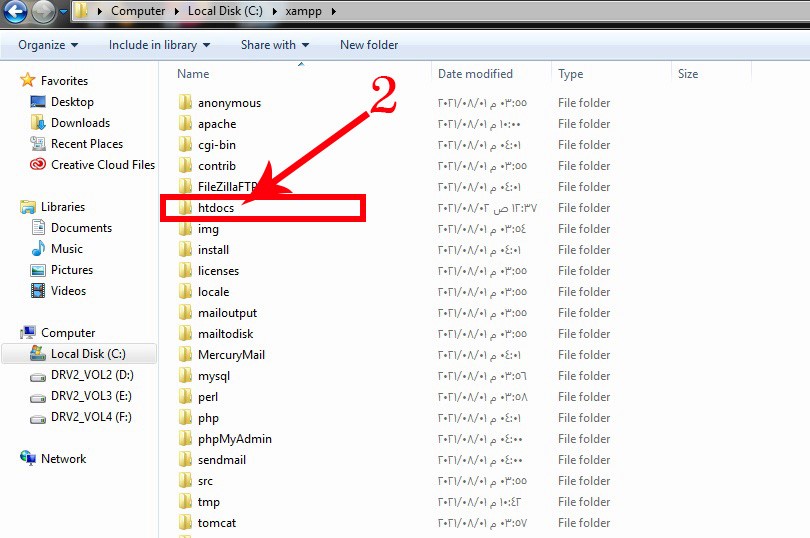
Task: Open the Organize menu
Action: pyautogui.click(x=48, y=45)
